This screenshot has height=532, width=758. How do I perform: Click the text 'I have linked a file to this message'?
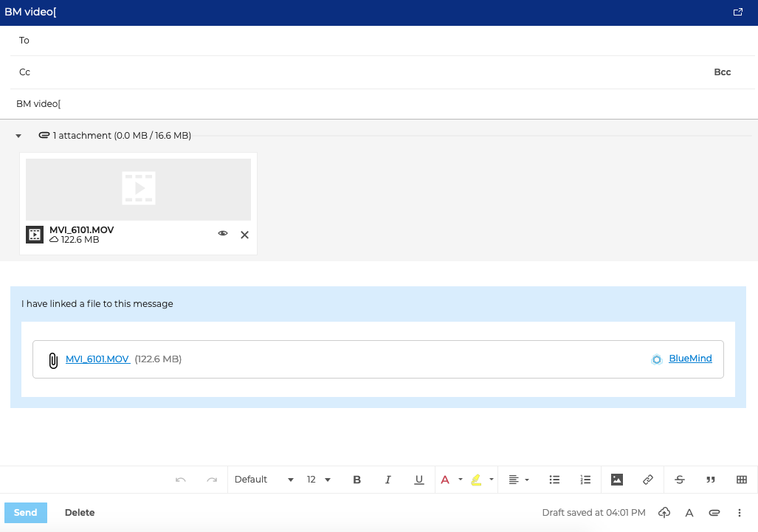point(97,304)
